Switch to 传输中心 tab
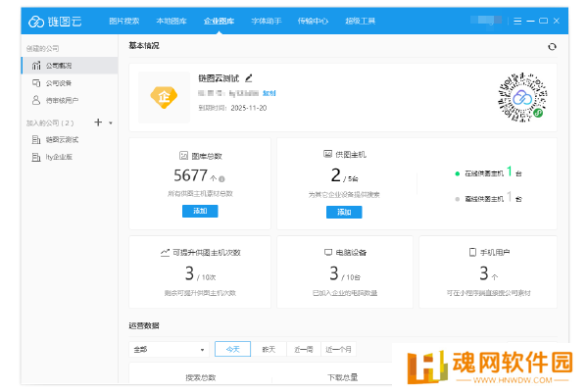The width and height of the screenshot is (588, 392). point(313,21)
